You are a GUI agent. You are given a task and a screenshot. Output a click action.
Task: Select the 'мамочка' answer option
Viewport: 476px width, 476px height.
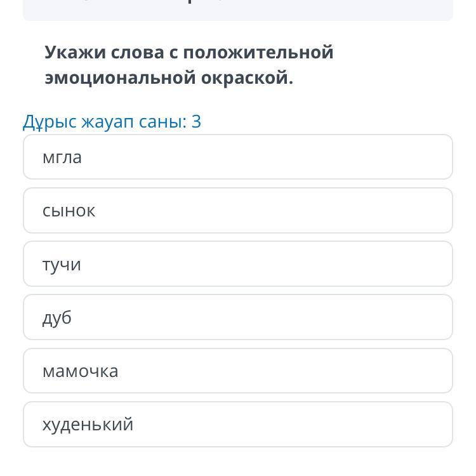[238, 371]
